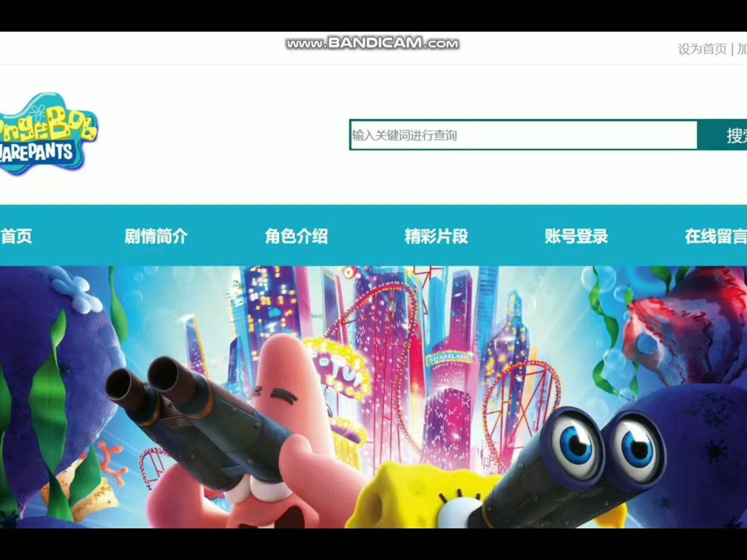Click the SpongeBob movie banner image
This screenshot has width=747, height=560.
(374, 397)
